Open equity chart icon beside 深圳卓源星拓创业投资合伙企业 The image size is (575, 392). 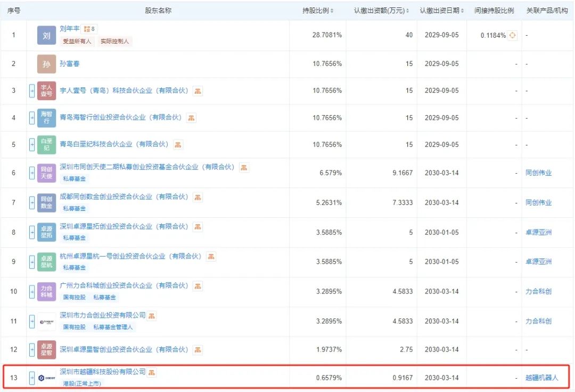[x=198, y=227]
